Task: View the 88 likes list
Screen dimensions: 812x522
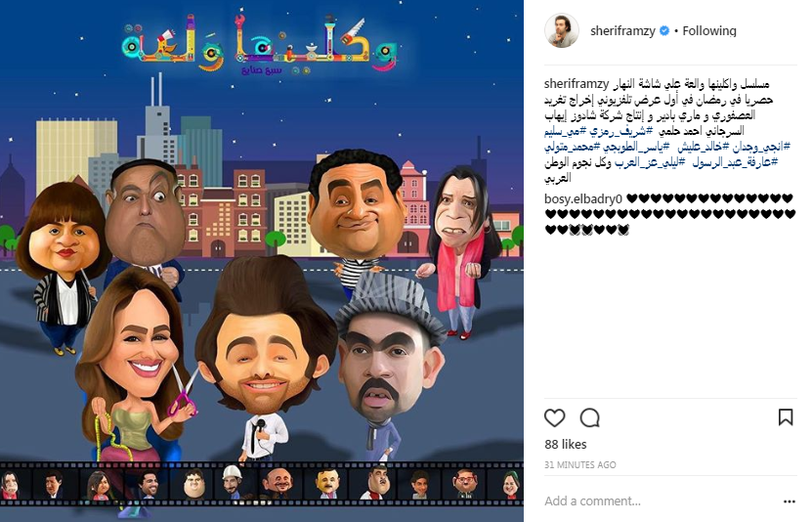Action: coord(566,445)
